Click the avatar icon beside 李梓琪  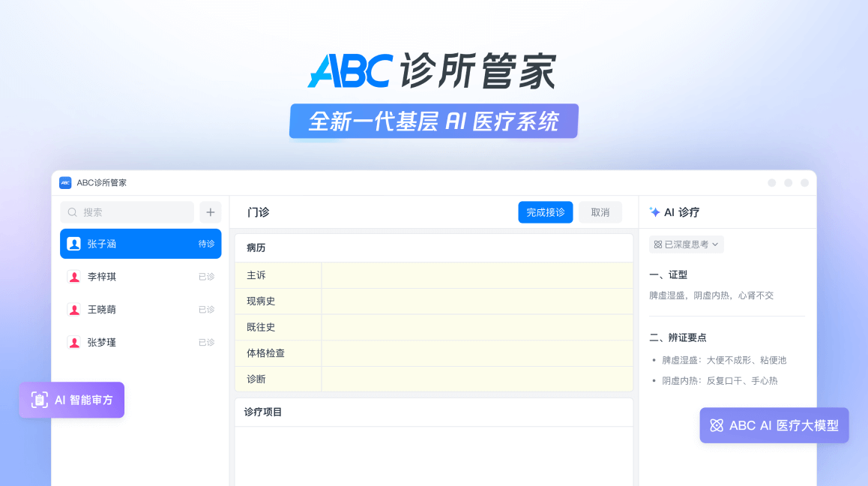pos(73,277)
